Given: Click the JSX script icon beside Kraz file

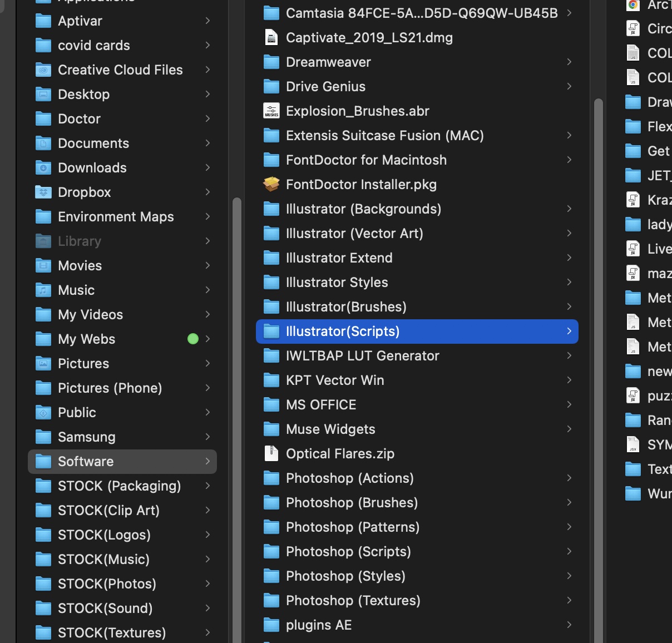Looking at the screenshot, I should pos(633,200).
